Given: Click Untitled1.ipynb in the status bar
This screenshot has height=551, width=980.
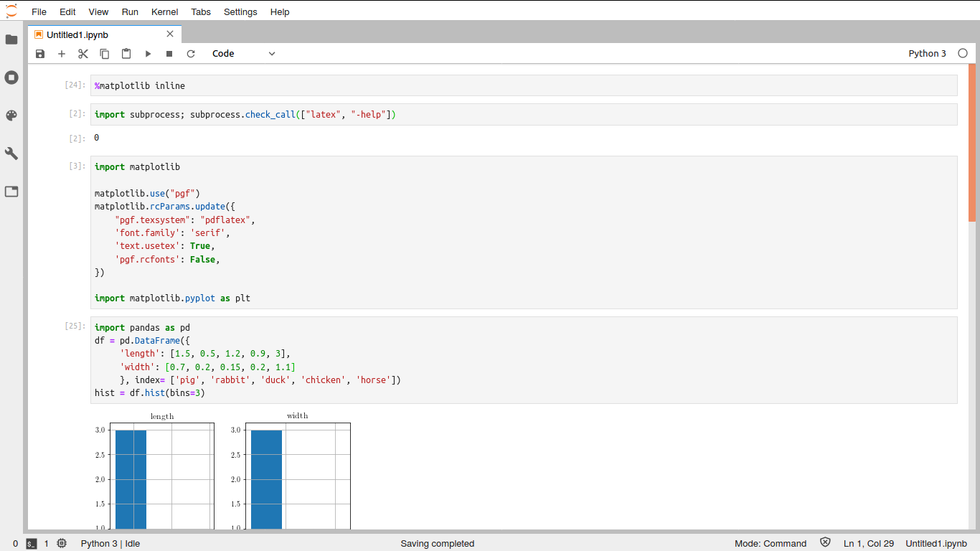Looking at the screenshot, I should point(936,544).
